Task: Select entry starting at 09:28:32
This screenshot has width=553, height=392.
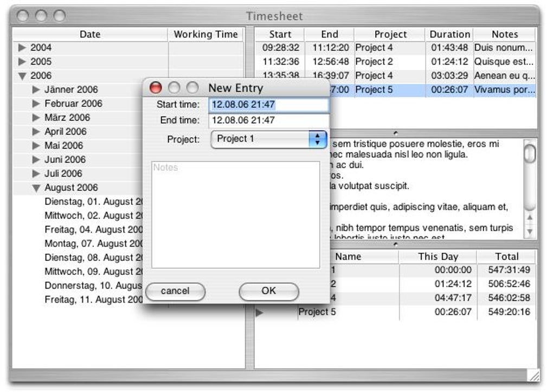Action: tap(395, 48)
